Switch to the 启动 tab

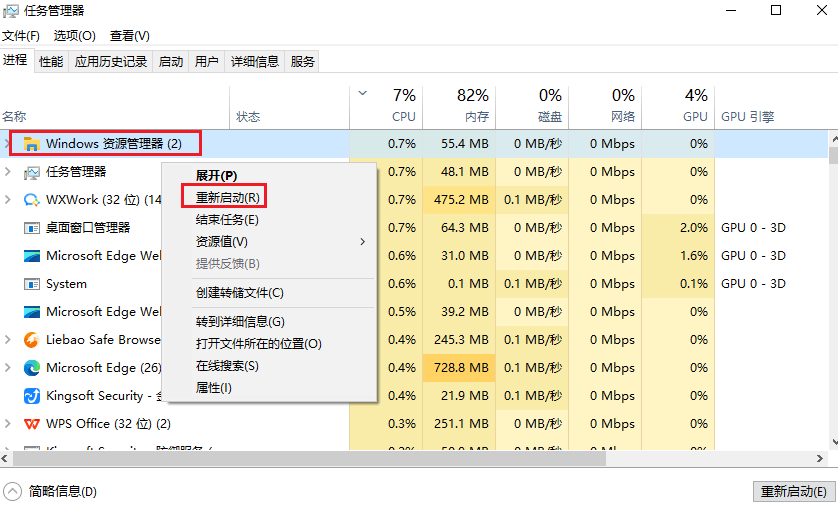pyautogui.click(x=170, y=61)
